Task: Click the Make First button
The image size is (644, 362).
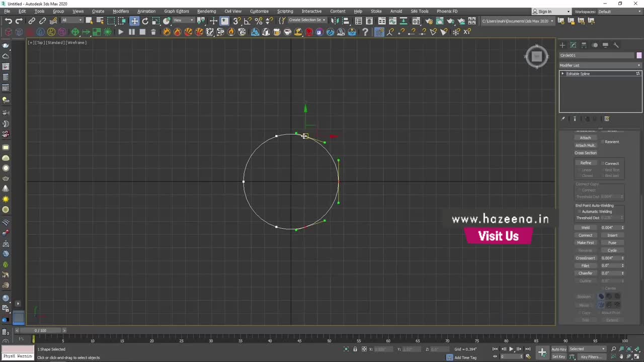Action: 586,243
